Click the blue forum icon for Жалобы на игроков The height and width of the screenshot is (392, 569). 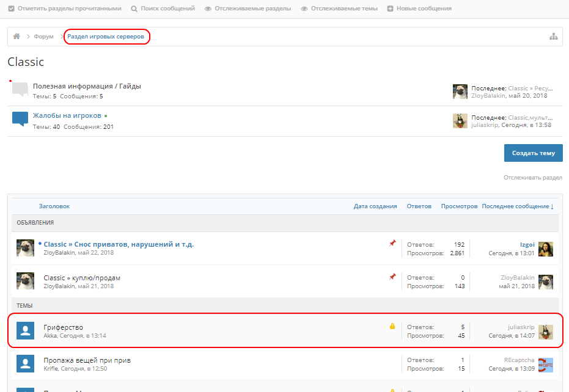click(x=20, y=119)
